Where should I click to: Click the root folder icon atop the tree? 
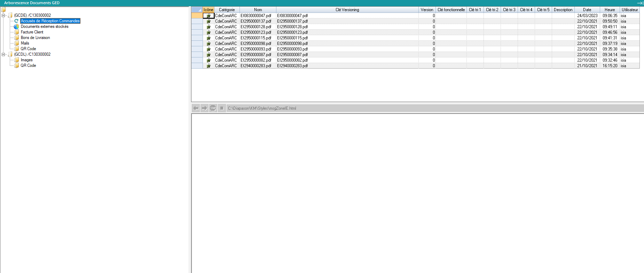3,10
